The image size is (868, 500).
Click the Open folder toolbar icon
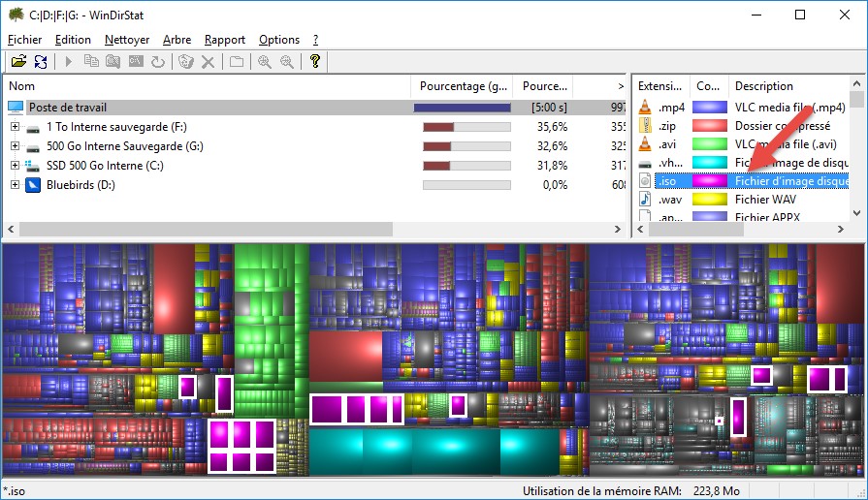click(17, 62)
